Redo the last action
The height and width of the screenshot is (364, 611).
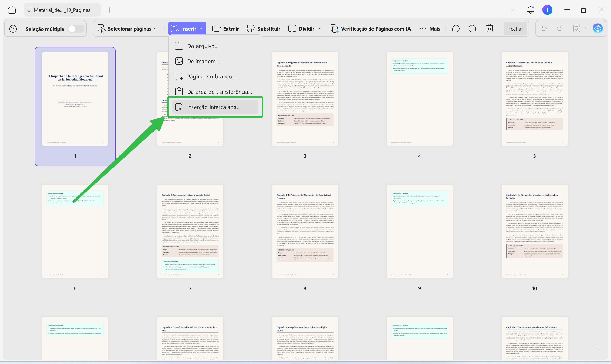(x=559, y=28)
